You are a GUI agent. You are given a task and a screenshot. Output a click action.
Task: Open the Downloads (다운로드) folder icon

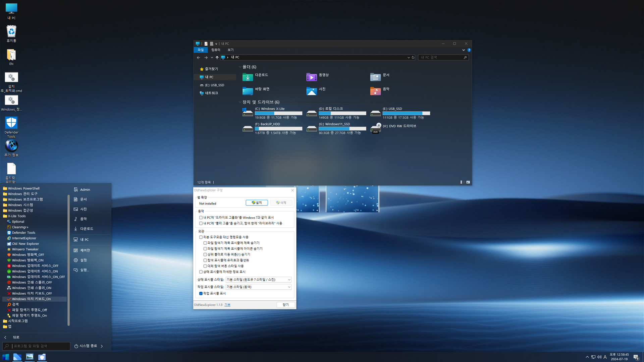point(248,77)
